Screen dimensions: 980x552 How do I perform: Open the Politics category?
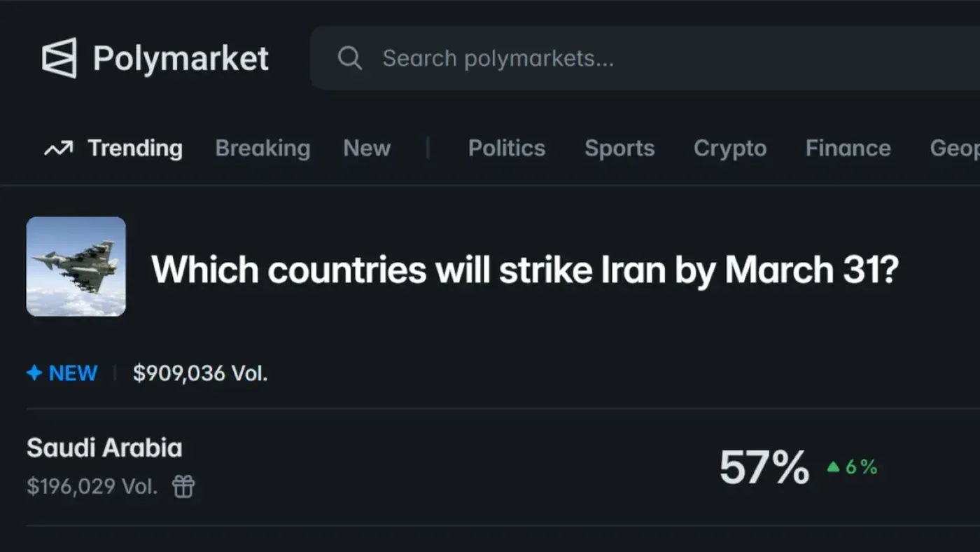coord(506,148)
